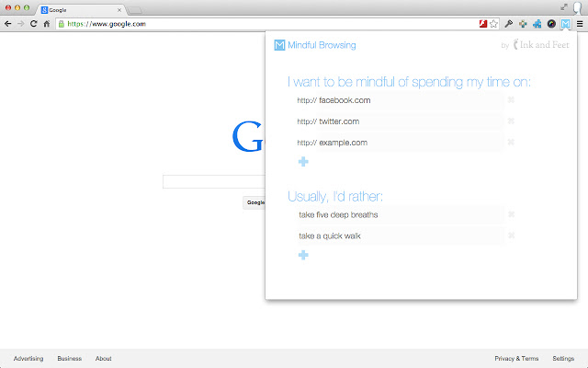Image resolution: width=588 pixels, height=368 pixels.
Task: Add a new website with the plus icon
Action: [x=303, y=162]
